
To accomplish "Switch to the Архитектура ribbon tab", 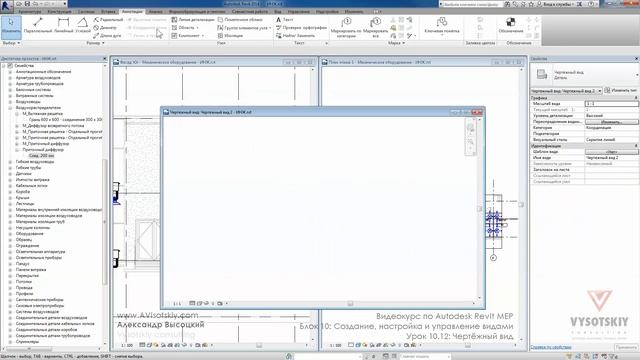I will 29,12.
